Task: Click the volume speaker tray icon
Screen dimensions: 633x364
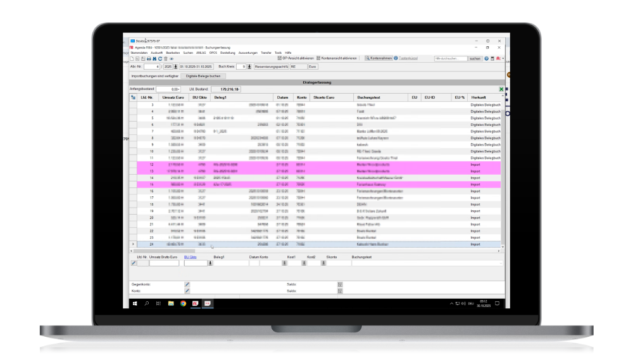Action: pyautogui.click(x=463, y=303)
